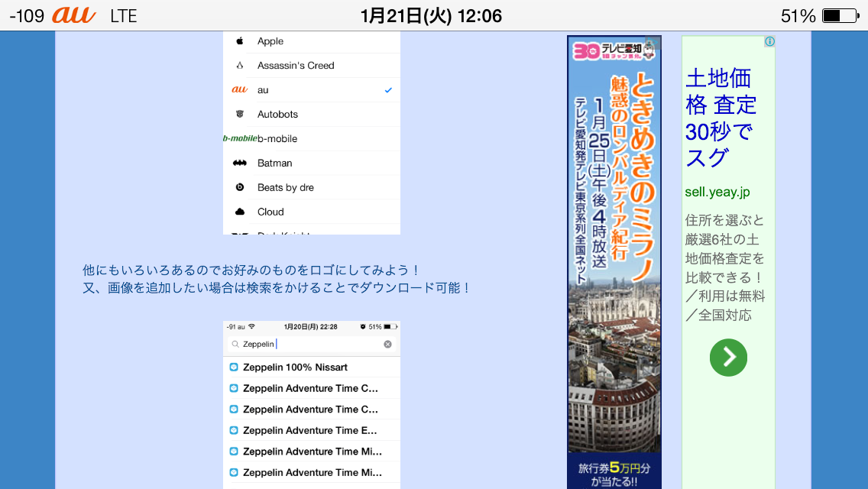Screen dimensions: 868x489
Task: Click the Autobots logo icon
Action: click(240, 114)
